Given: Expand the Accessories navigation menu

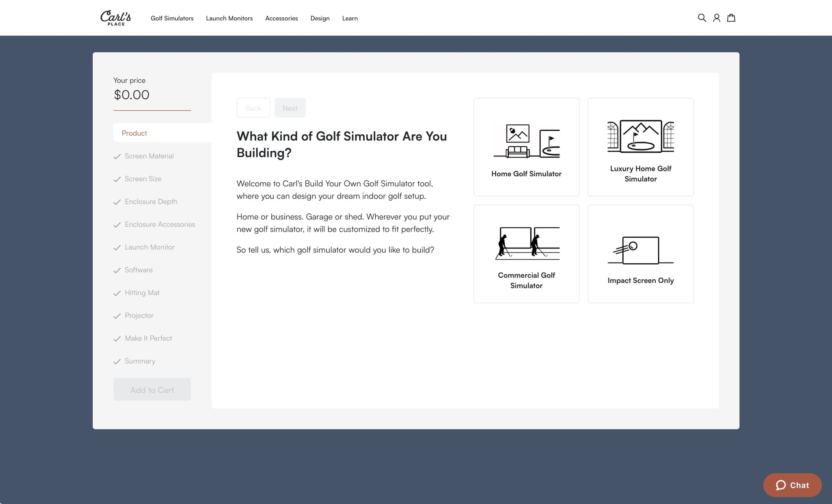Looking at the screenshot, I should [x=281, y=18].
